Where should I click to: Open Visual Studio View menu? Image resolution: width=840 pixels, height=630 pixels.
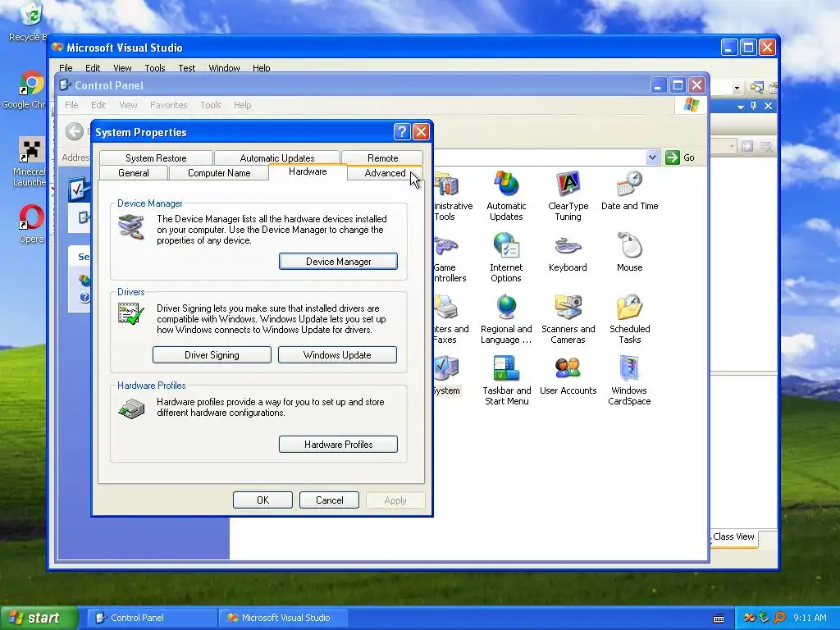[x=122, y=68]
